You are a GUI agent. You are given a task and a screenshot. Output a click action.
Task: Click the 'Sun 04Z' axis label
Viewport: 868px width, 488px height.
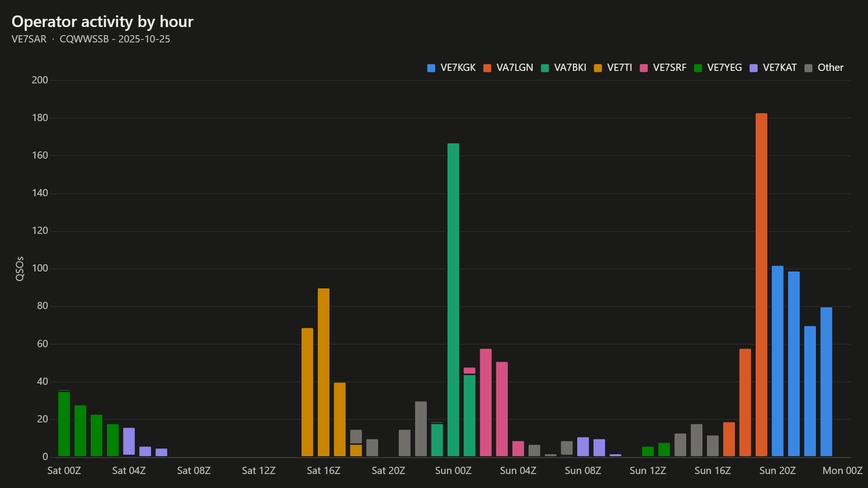[x=518, y=471]
